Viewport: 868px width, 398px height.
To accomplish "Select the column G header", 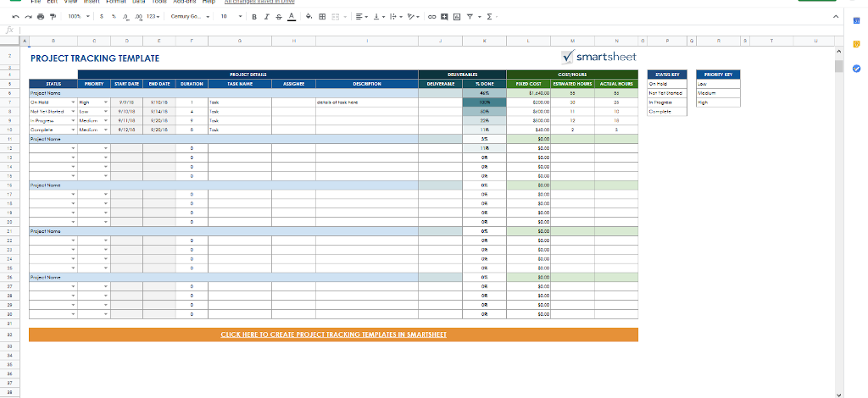I will pyautogui.click(x=240, y=41).
